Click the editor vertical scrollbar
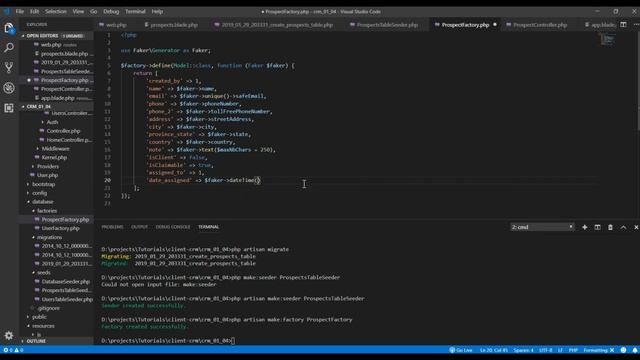The width and height of the screenshot is (640, 360). pos(638,82)
